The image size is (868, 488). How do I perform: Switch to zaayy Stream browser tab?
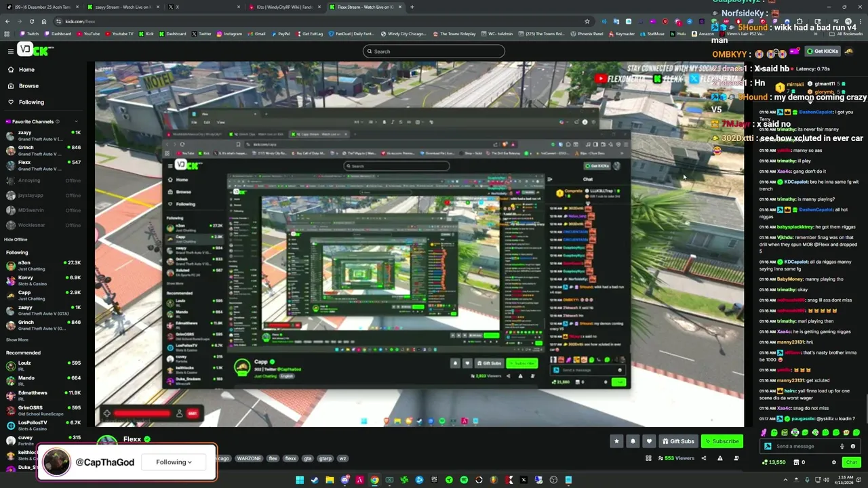tap(122, 7)
